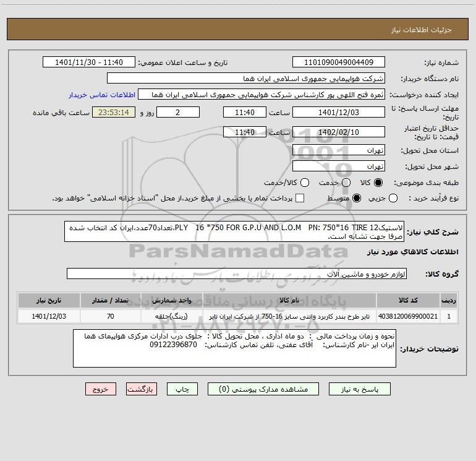Click the request creator name field

click(x=261, y=95)
